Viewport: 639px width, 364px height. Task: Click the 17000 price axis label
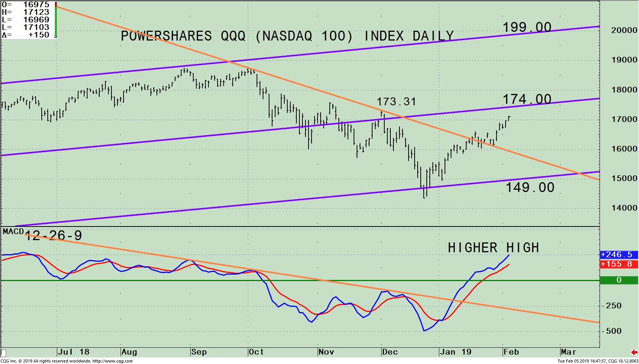tap(624, 119)
